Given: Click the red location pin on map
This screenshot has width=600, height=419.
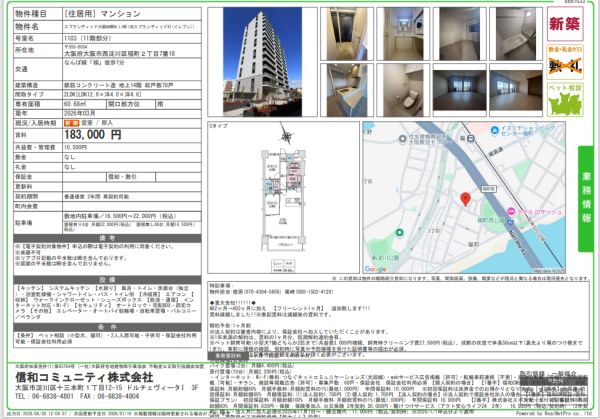Looking at the screenshot, I should click(x=465, y=199).
